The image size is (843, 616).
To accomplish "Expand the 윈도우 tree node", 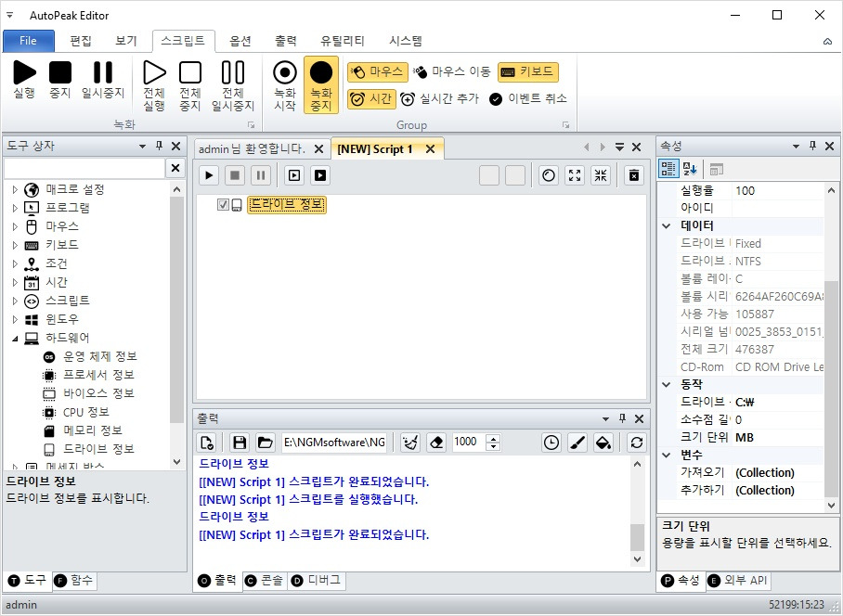I will [15, 319].
